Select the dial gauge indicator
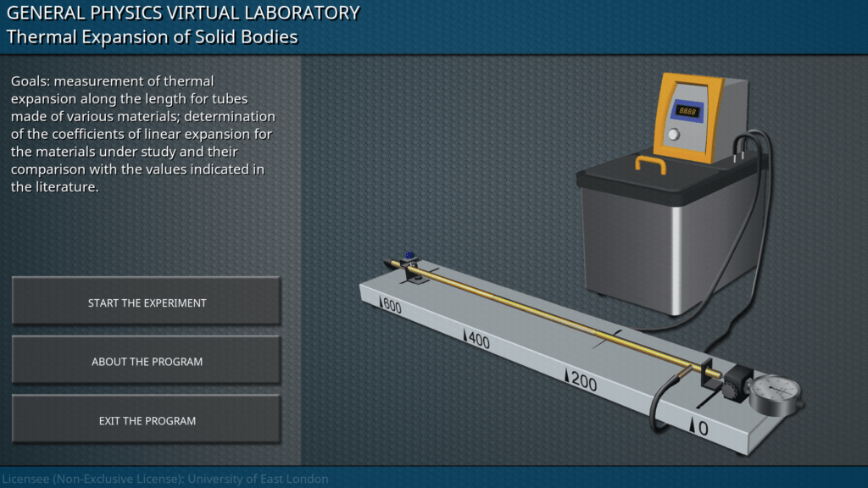 pyautogui.click(x=775, y=391)
